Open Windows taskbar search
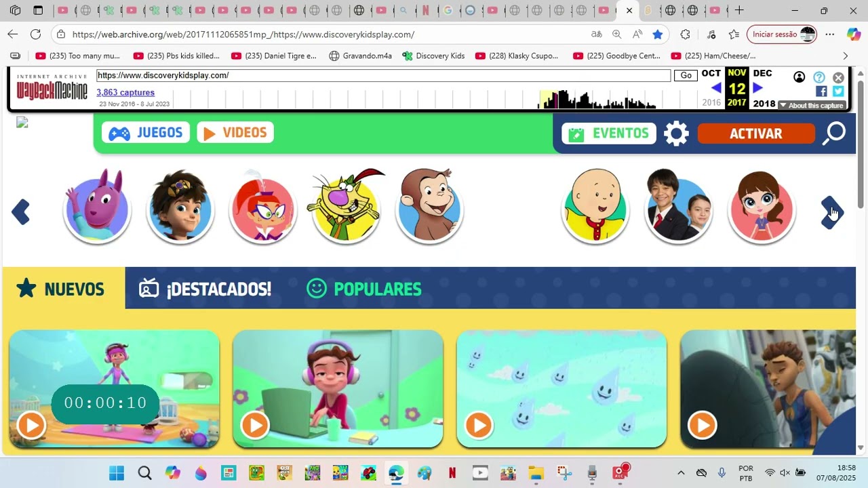The width and height of the screenshot is (868, 488). 144,472
